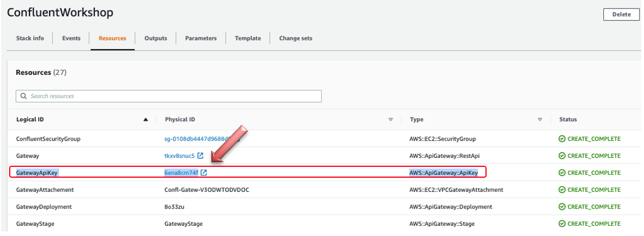644x236 pixels.
Task: Switch to the Events tab
Action: pos(72,38)
